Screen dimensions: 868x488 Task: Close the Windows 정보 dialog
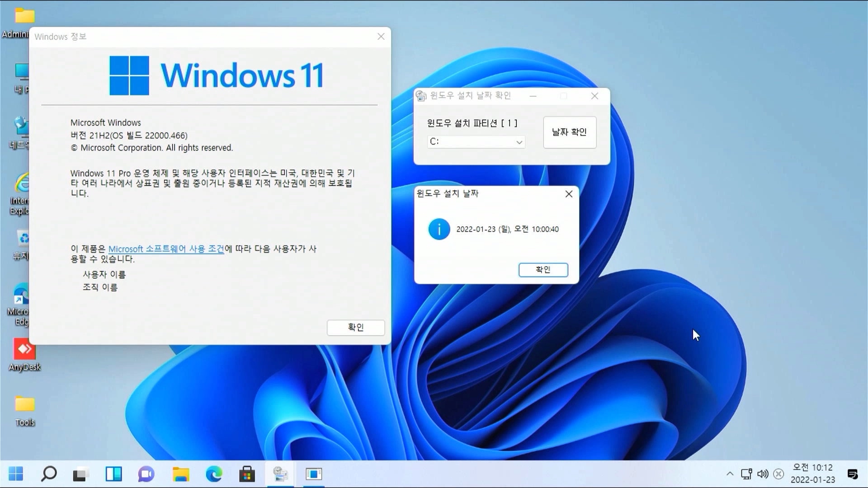click(x=381, y=37)
